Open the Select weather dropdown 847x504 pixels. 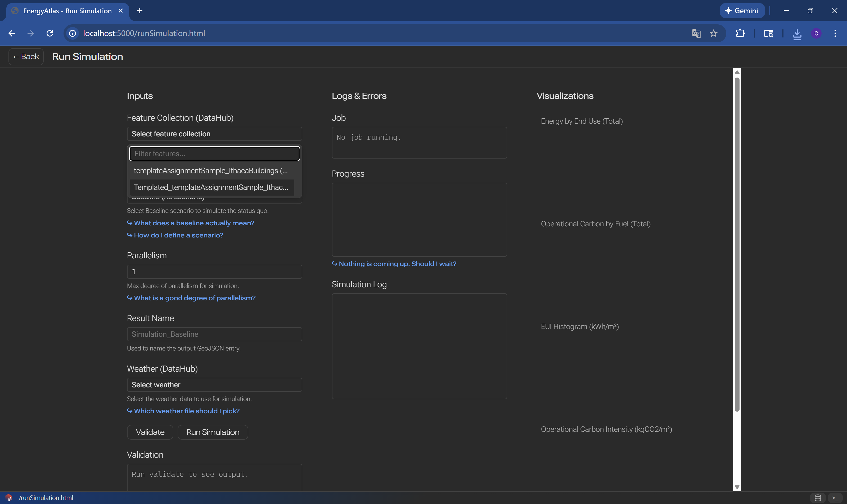(x=214, y=385)
